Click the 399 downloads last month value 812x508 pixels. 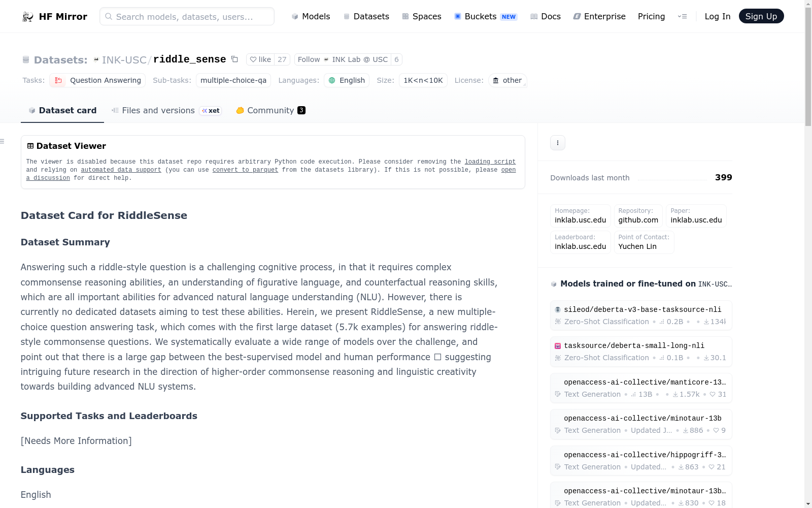724,177
